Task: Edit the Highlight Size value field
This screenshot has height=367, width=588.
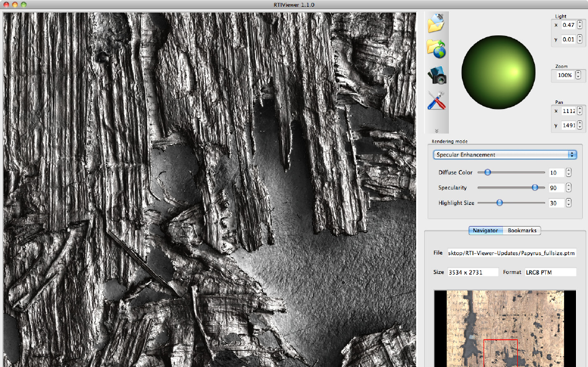Action: point(556,203)
